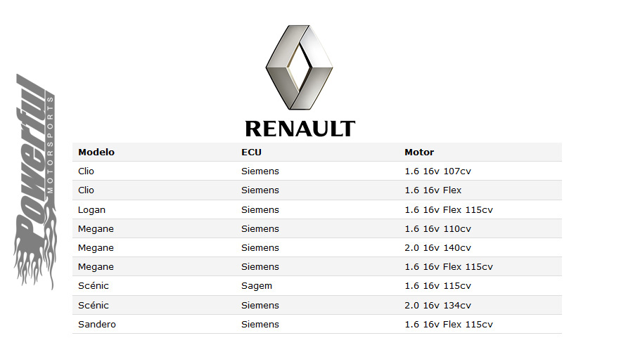
Task: Click the 1.6 16v 107cv motor cell
Action: coord(437,171)
